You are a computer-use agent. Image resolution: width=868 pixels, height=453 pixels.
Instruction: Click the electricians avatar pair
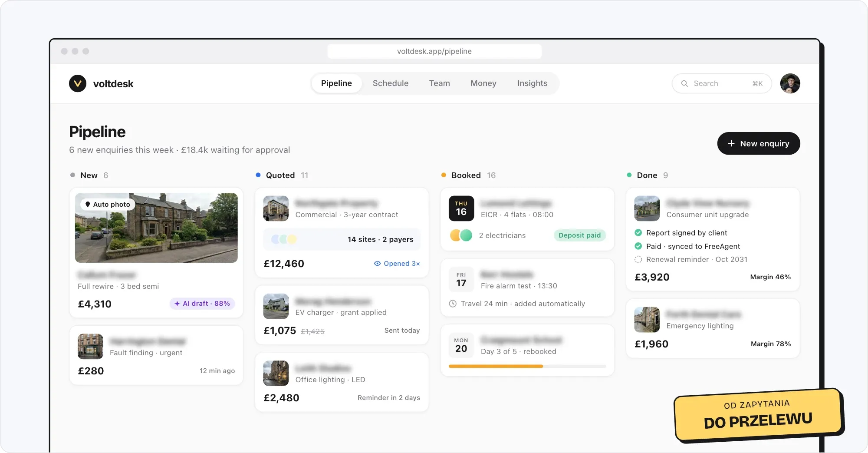click(461, 235)
